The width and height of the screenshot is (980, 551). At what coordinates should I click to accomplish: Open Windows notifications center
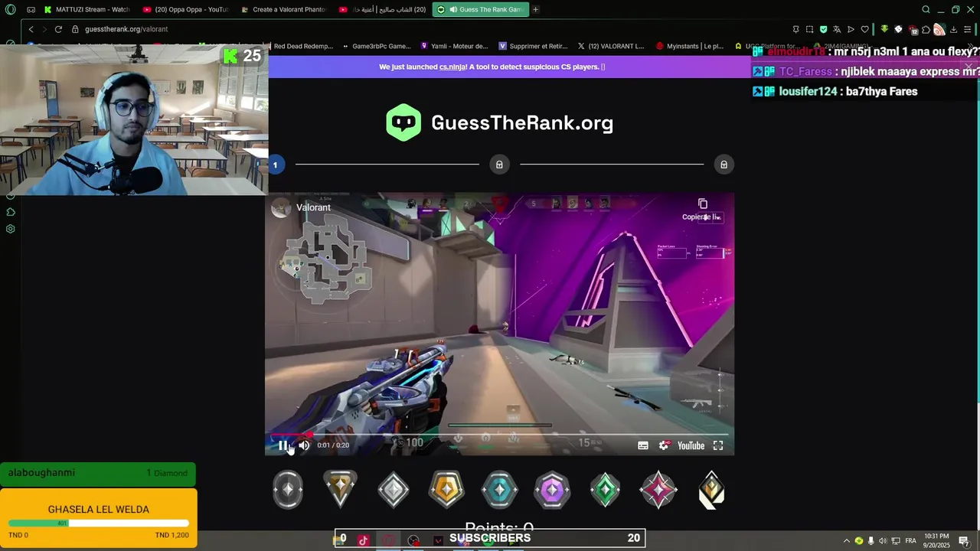click(964, 541)
